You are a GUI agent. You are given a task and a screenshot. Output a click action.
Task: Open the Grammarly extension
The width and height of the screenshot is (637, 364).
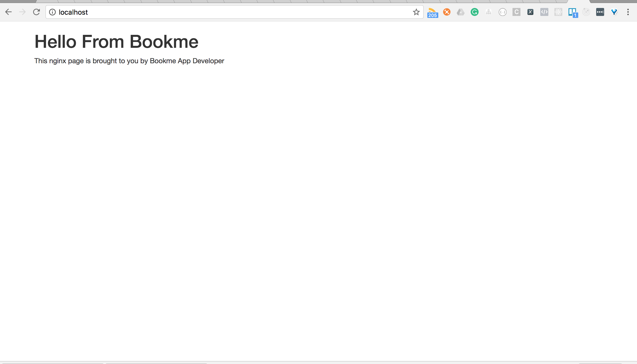[x=474, y=12]
